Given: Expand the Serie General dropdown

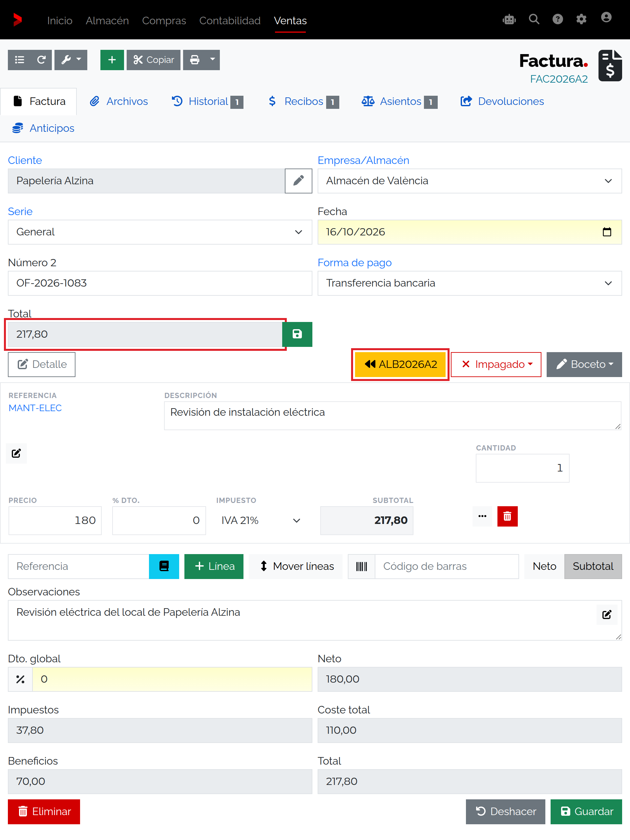Looking at the screenshot, I should coord(160,232).
